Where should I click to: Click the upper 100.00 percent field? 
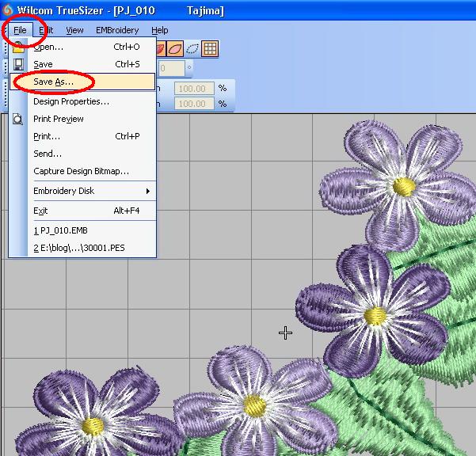[x=194, y=89]
